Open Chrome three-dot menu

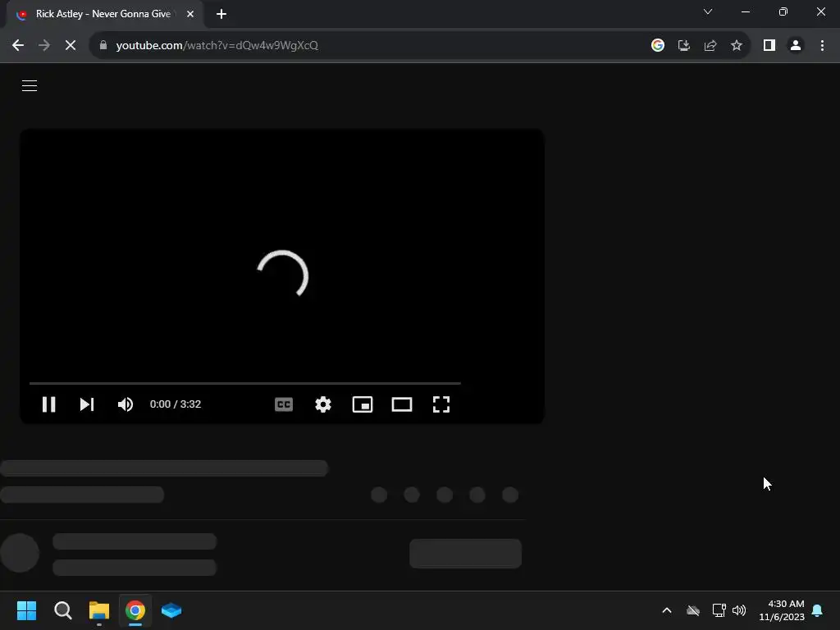point(822,45)
